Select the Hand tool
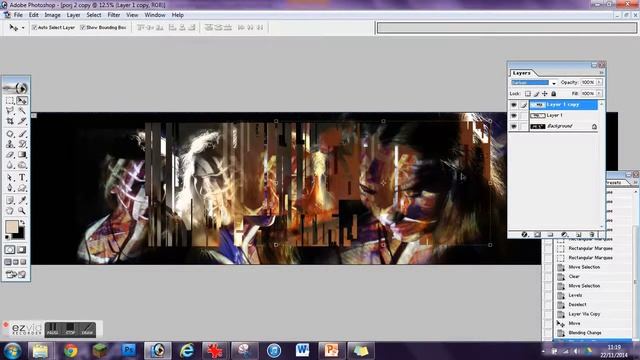 click(10, 211)
